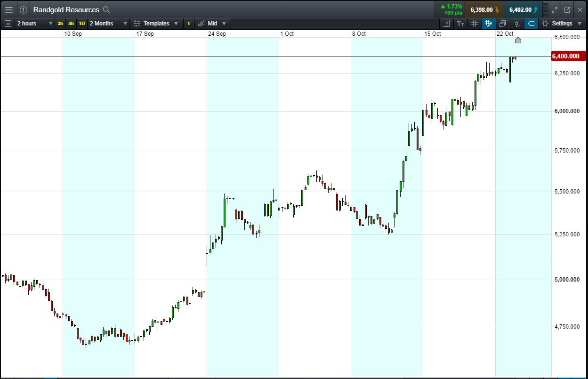Expand chart to full screen
This screenshot has height=379, width=588.
click(x=555, y=9)
